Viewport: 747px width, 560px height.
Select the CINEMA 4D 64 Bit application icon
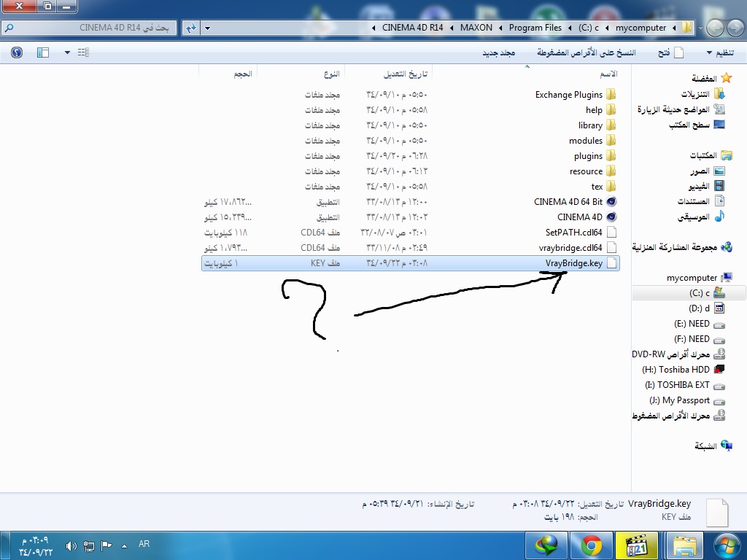click(x=611, y=201)
